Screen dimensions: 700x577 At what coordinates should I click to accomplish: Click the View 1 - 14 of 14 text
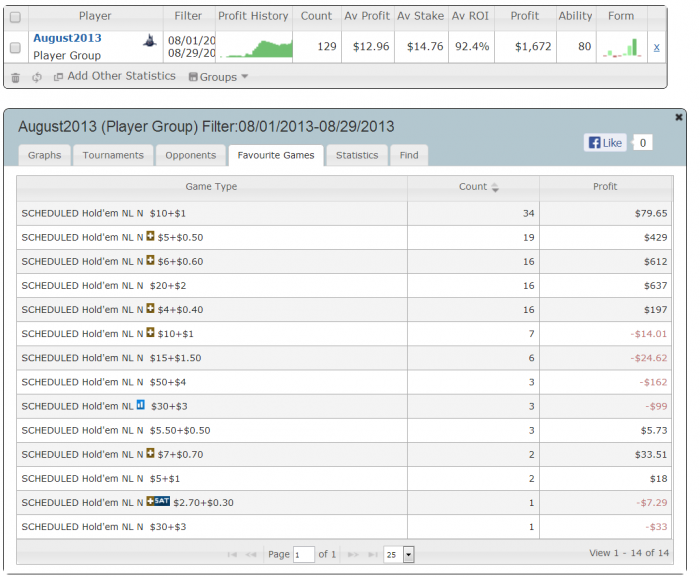(629, 553)
